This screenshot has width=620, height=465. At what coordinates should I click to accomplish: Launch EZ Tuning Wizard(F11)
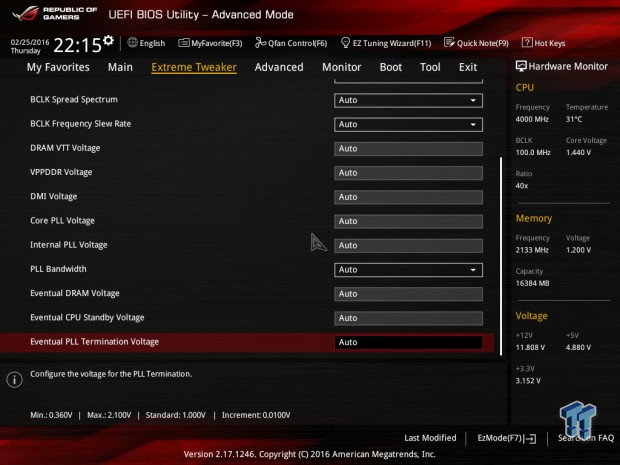tap(386, 43)
